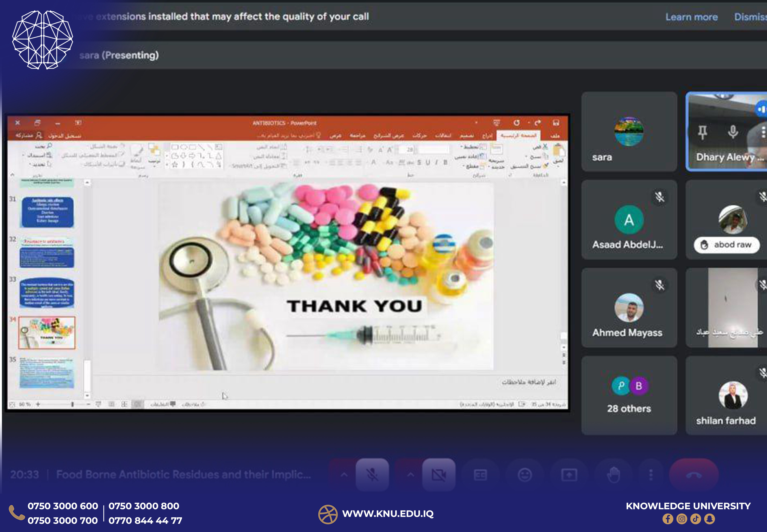Viewport: 767px width, 532px height.
Task: Click the zoom in plus icon in status bar
Action: tap(38, 404)
